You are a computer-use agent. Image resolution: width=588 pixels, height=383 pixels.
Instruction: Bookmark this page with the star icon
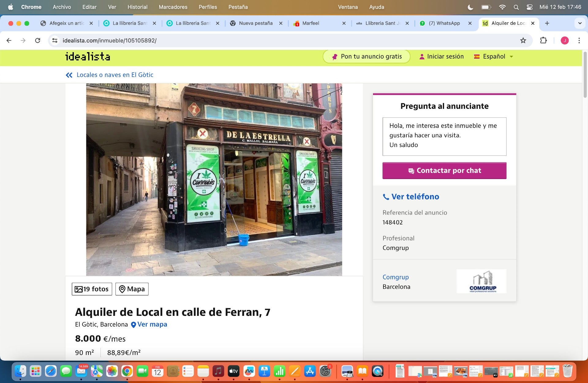523,40
